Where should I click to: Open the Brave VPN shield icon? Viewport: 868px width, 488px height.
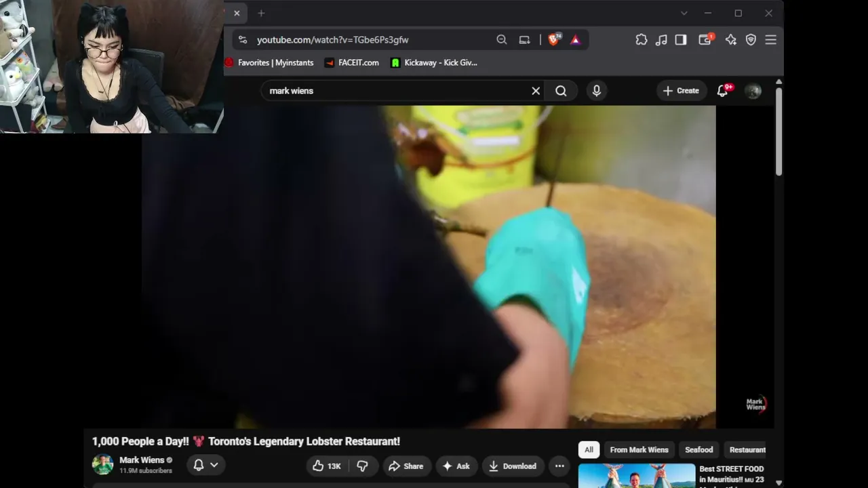(x=751, y=40)
